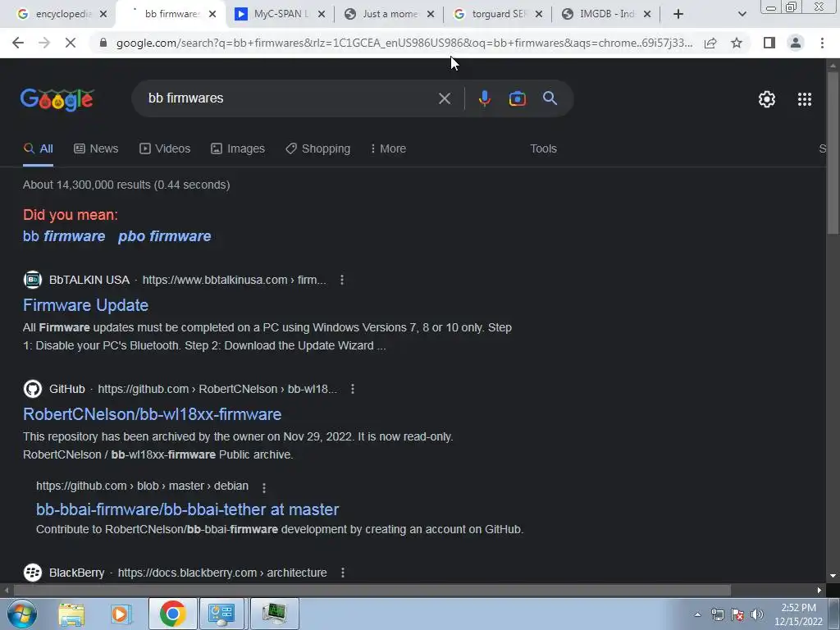This screenshot has width=840, height=630.
Task: Click the horizontal scroll right arrow
Action: 819,590
